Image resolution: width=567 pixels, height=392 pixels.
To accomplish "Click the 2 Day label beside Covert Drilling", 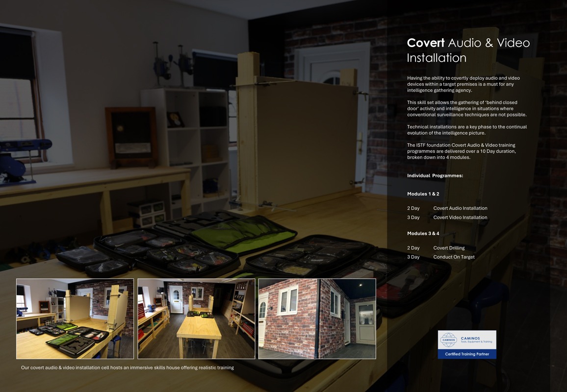I will click(413, 248).
